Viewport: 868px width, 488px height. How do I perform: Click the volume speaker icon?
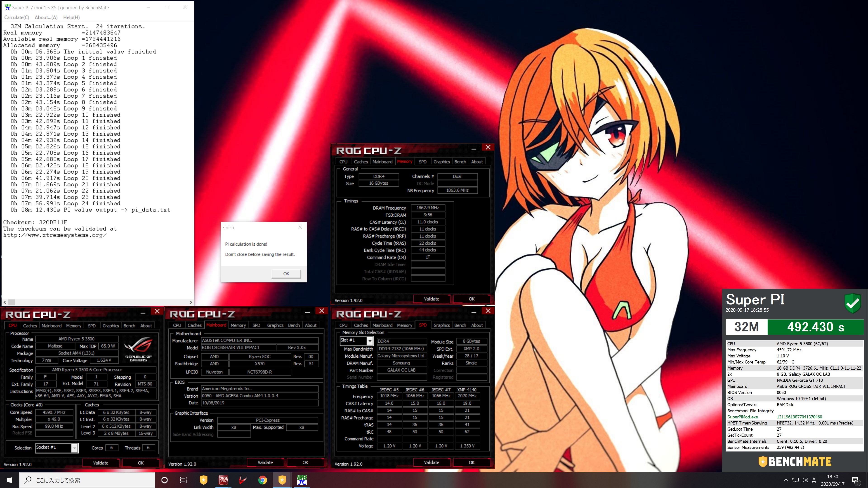(805, 480)
